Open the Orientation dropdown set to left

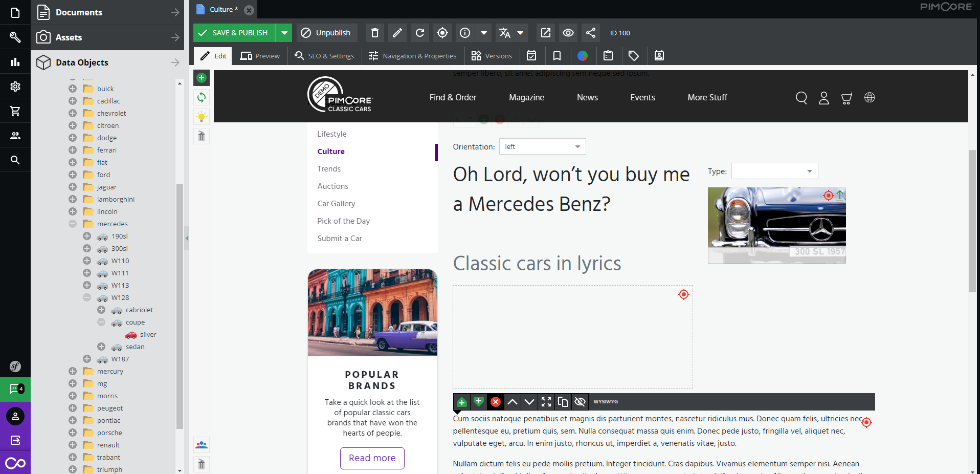pyautogui.click(x=542, y=146)
